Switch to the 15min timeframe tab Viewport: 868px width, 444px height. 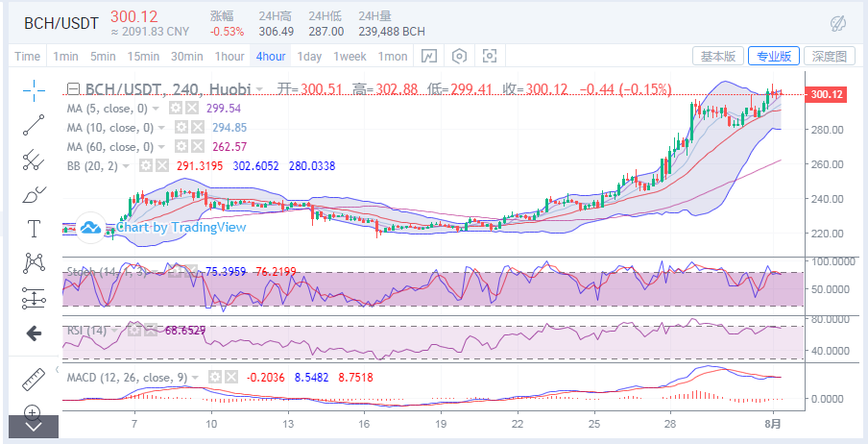143,57
